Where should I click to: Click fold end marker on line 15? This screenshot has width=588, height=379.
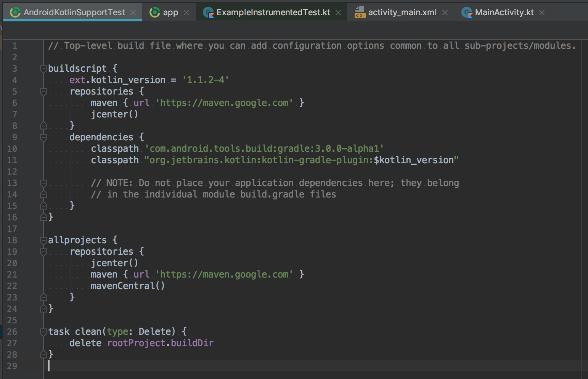[x=43, y=206]
